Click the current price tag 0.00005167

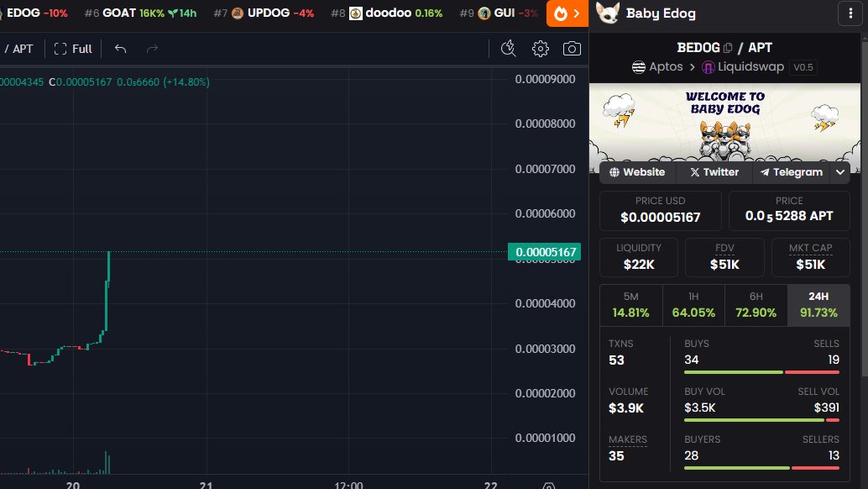(x=544, y=252)
